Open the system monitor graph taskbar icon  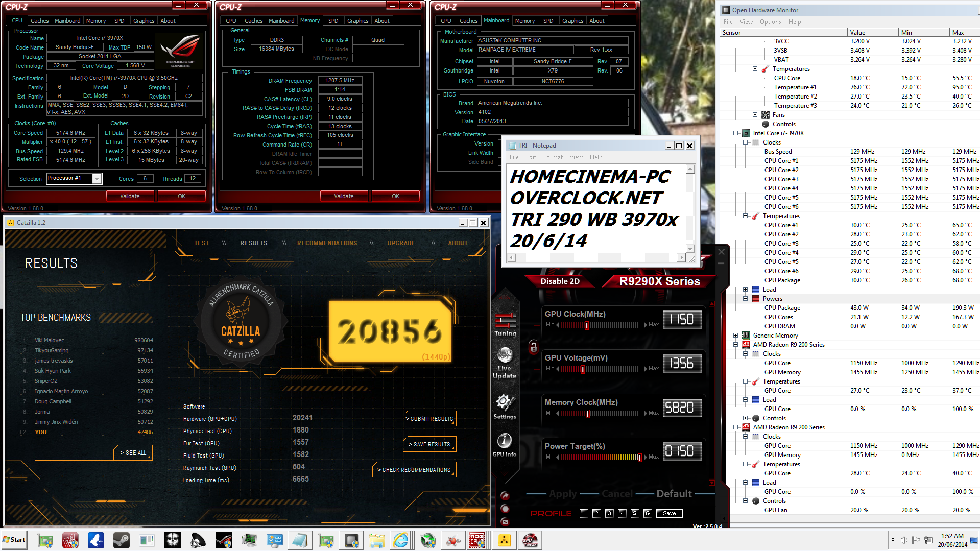[x=249, y=540]
